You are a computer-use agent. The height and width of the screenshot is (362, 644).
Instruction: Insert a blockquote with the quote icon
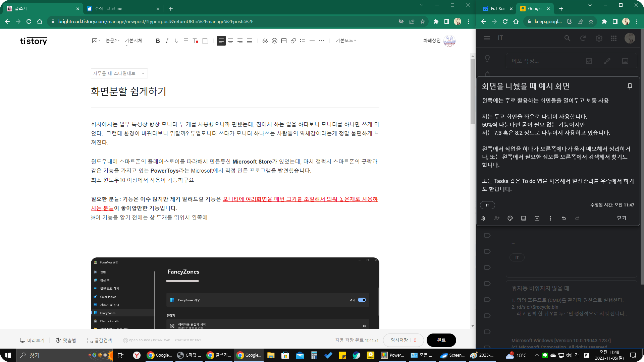265,41
